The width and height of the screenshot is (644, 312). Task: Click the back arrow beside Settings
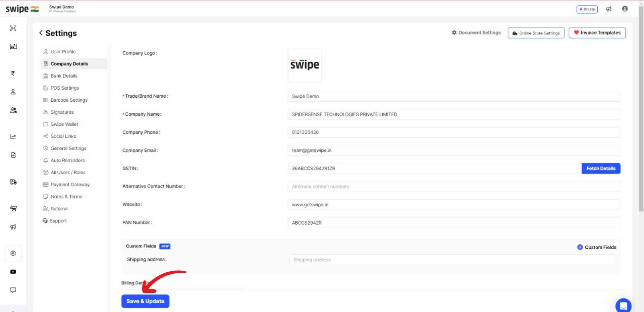point(41,33)
